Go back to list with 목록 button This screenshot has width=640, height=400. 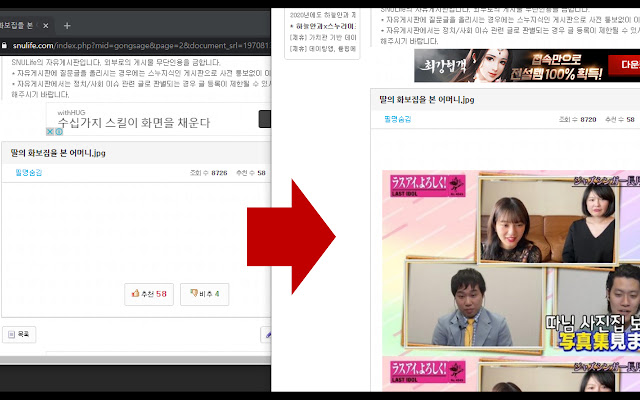(19, 334)
